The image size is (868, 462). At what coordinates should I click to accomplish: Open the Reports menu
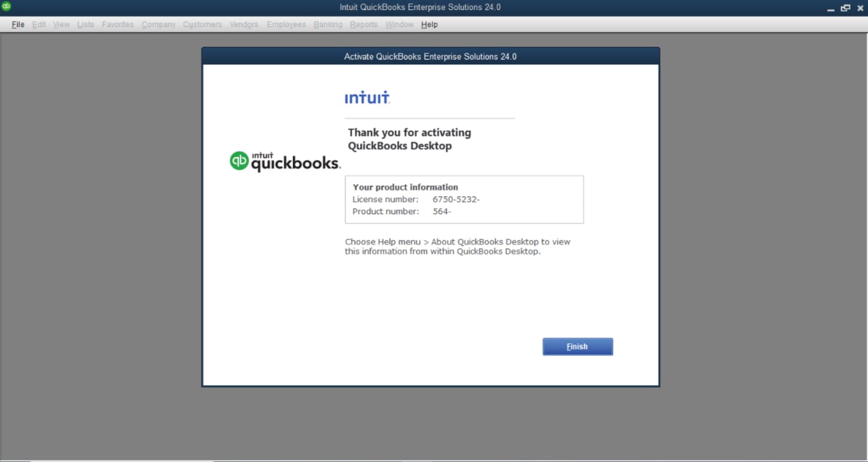(x=364, y=24)
